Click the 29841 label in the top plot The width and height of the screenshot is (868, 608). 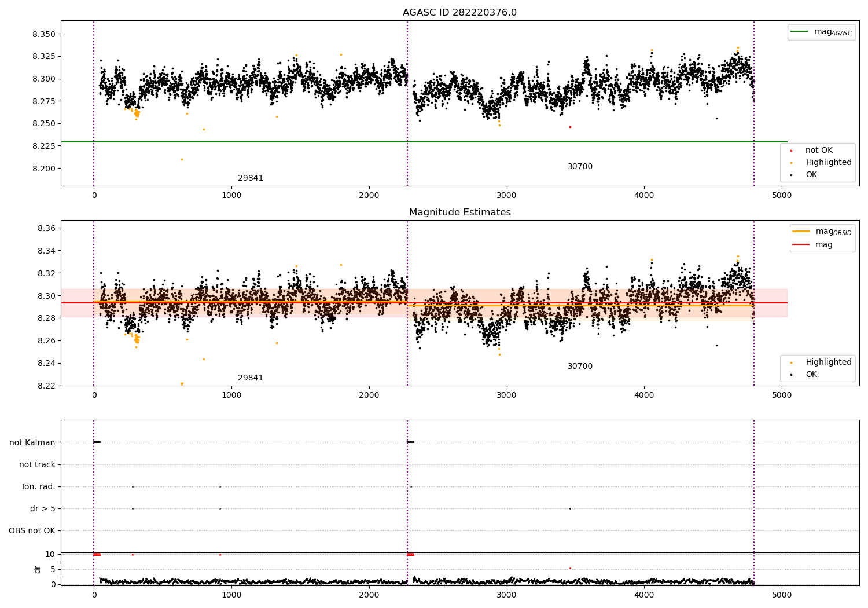pyautogui.click(x=251, y=178)
